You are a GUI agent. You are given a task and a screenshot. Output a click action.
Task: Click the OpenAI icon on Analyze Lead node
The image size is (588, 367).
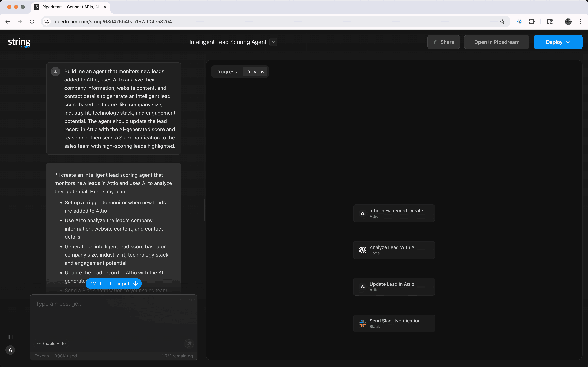click(363, 250)
